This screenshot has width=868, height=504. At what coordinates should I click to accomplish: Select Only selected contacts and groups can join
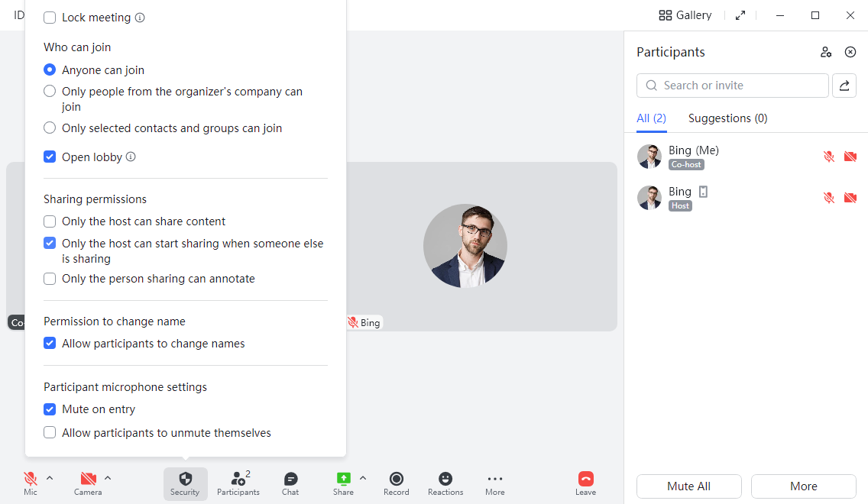[50, 128]
